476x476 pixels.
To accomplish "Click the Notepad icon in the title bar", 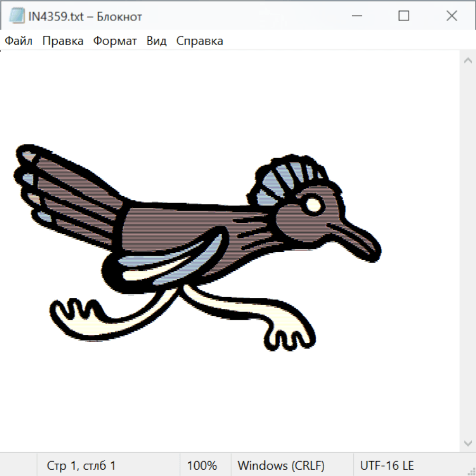I will click(16, 16).
